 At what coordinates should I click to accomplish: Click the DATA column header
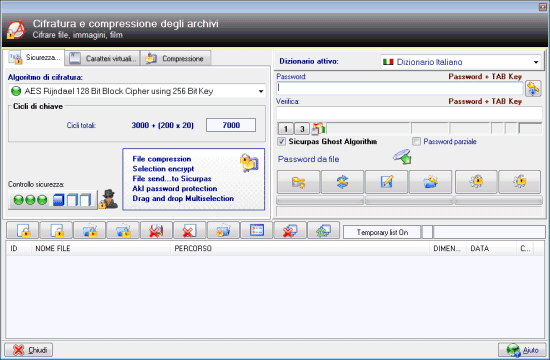[x=491, y=248]
